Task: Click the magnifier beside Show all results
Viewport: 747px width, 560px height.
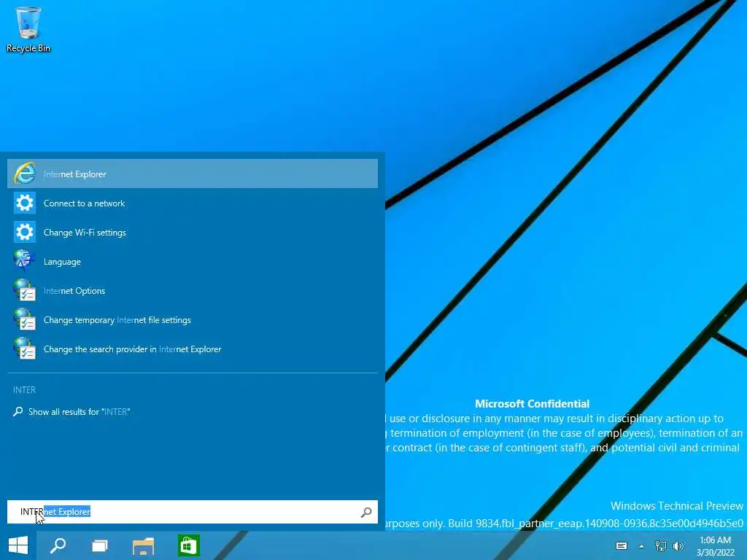Action: pos(18,411)
